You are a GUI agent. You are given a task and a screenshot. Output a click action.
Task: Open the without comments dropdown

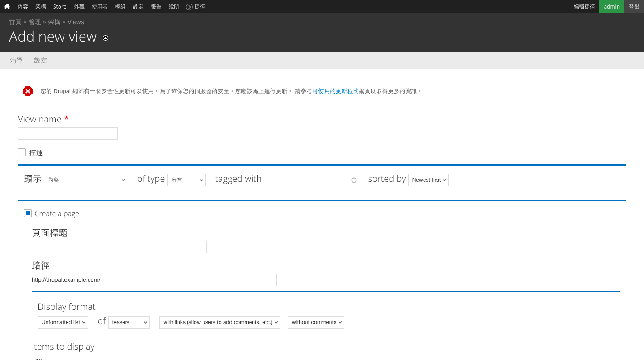coord(316,322)
